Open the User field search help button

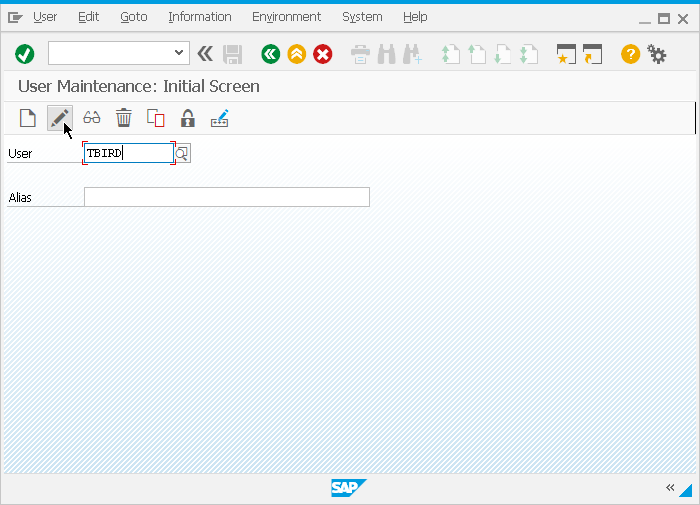pos(183,153)
